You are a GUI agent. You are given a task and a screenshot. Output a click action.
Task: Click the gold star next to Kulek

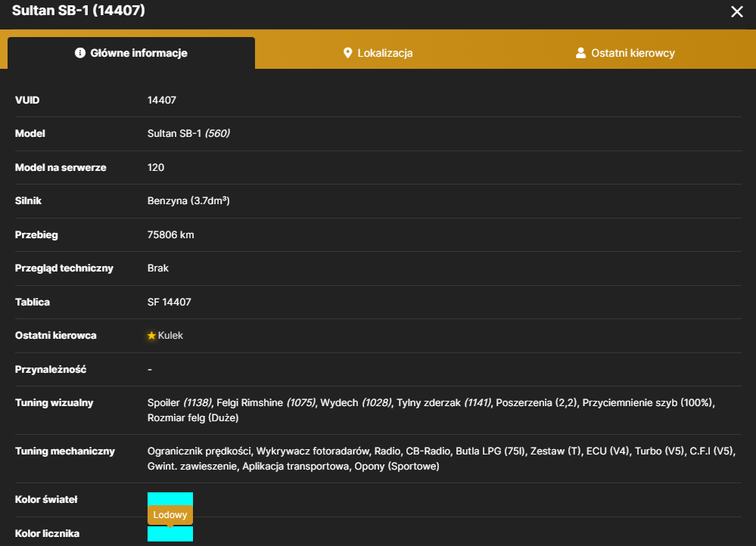tap(151, 336)
